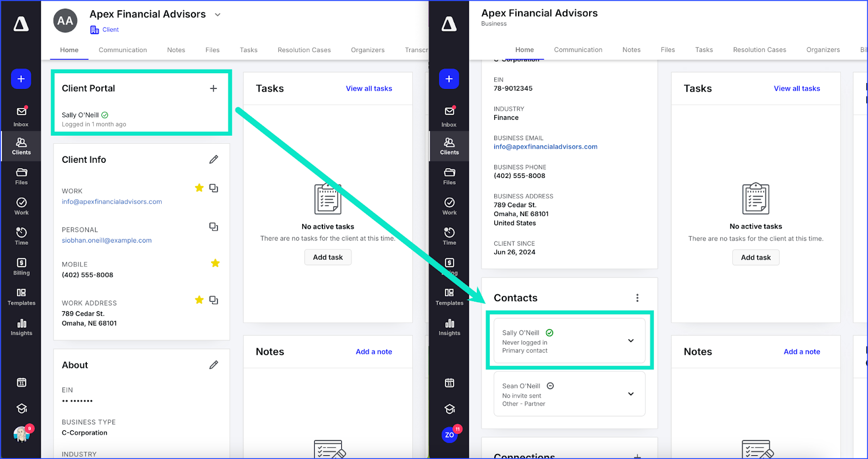
Task: Switch to the Communication tab
Action: [123, 50]
